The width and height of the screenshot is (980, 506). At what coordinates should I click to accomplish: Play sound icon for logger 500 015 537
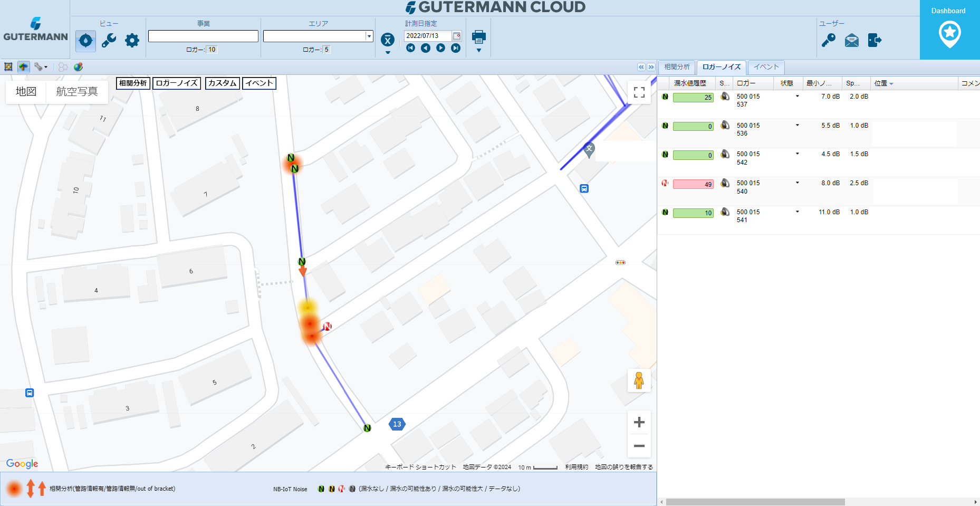click(x=725, y=97)
